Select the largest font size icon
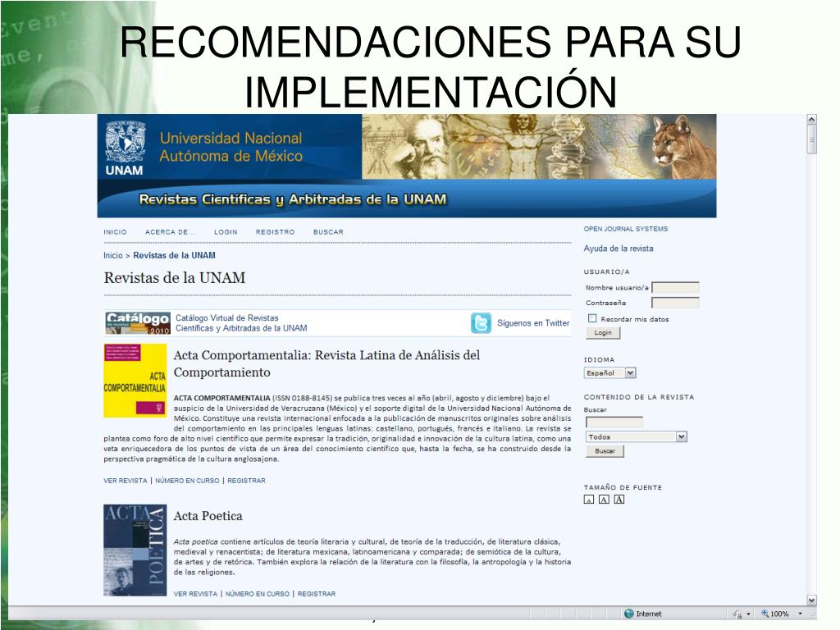The width and height of the screenshot is (840, 630). (x=619, y=500)
